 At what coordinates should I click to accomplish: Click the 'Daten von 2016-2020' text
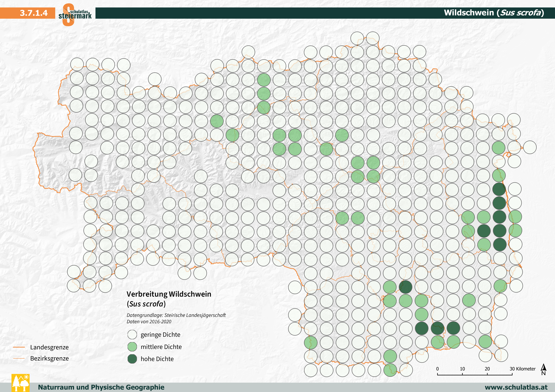pyautogui.click(x=149, y=322)
